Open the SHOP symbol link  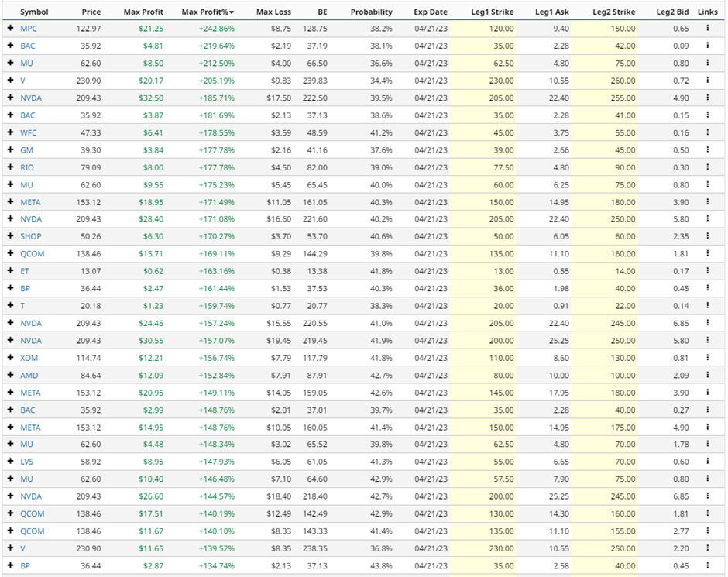point(31,236)
